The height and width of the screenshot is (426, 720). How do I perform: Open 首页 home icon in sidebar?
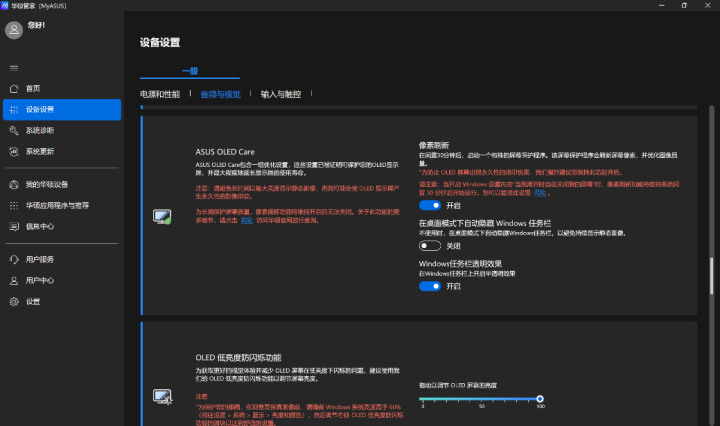14,89
